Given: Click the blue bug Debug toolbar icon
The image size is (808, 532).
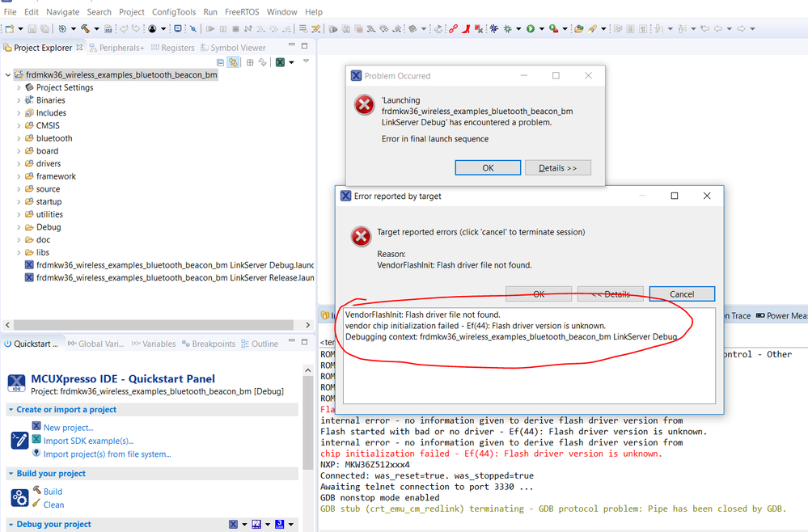Looking at the screenshot, I should pos(494,29).
